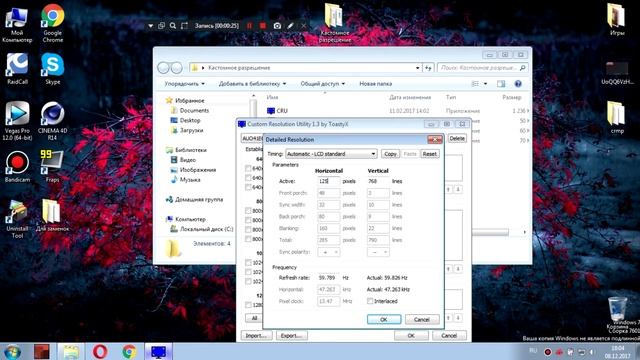Viewport: 640px width, 360px height.
Task: Pause the recording in recorder toolbar
Action: pos(249,26)
